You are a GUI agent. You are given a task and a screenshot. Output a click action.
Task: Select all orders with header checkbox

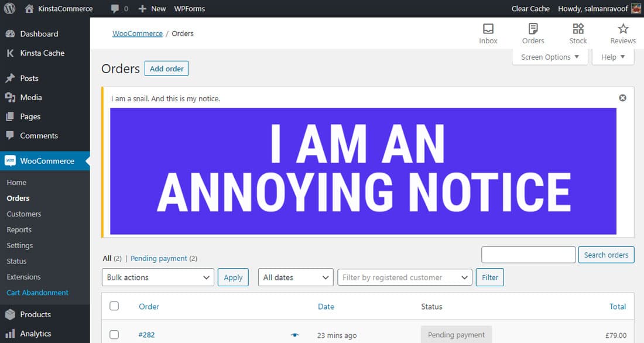pos(114,306)
